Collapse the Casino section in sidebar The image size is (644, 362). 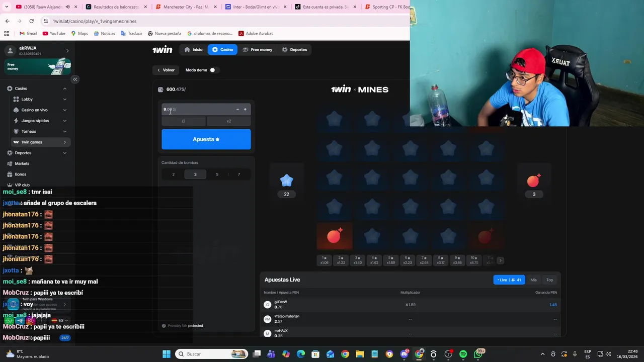[65, 88]
